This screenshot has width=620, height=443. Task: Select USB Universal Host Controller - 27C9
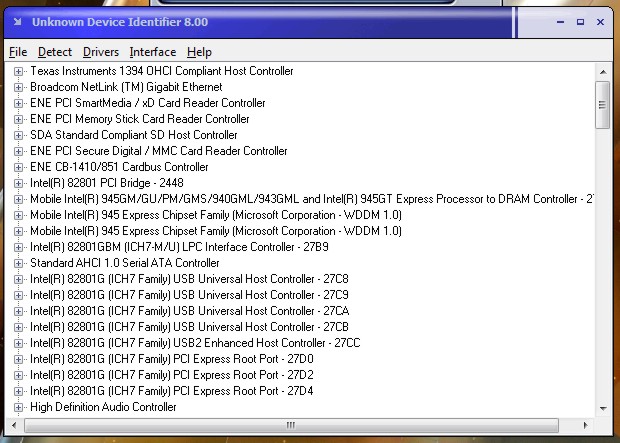pyautogui.click(x=189, y=295)
